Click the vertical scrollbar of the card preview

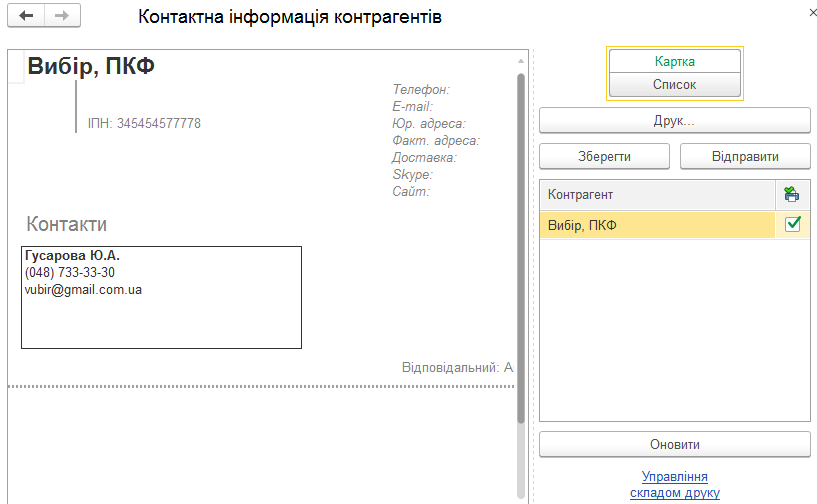(521, 248)
